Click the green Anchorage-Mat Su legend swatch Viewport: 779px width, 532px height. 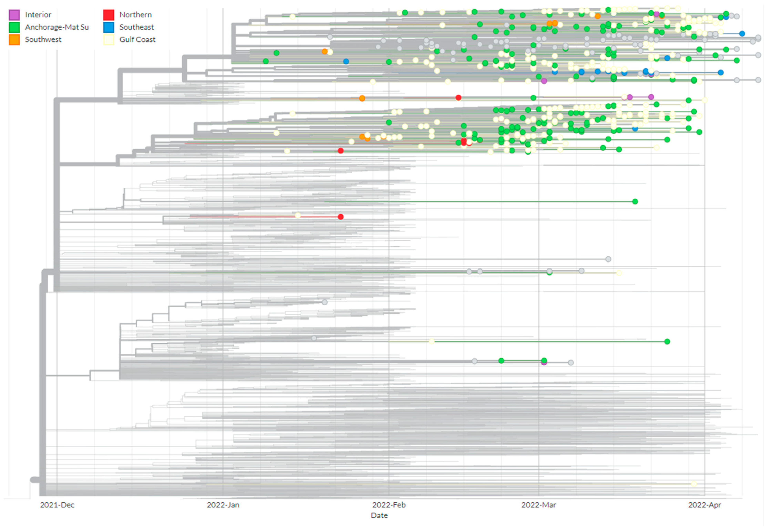click(14, 27)
